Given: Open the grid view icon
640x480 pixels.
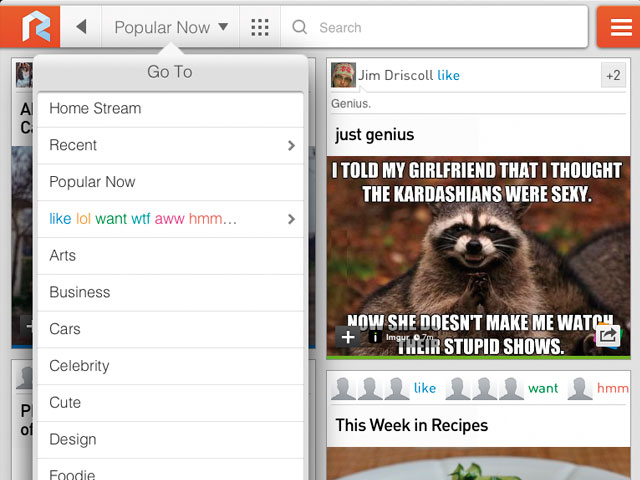Looking at the screenshot, I should 260,27.
